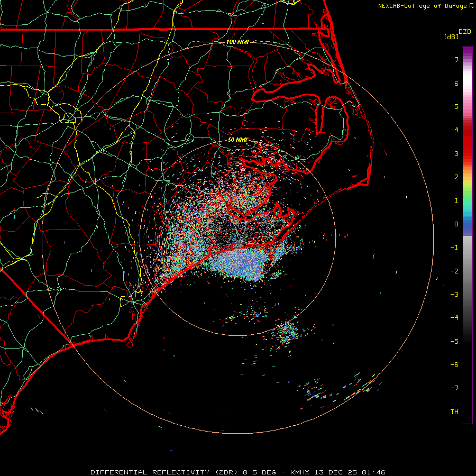476x476 pixels.
Task: Click the -2 value on color scale
Action: tap(454, 271)
